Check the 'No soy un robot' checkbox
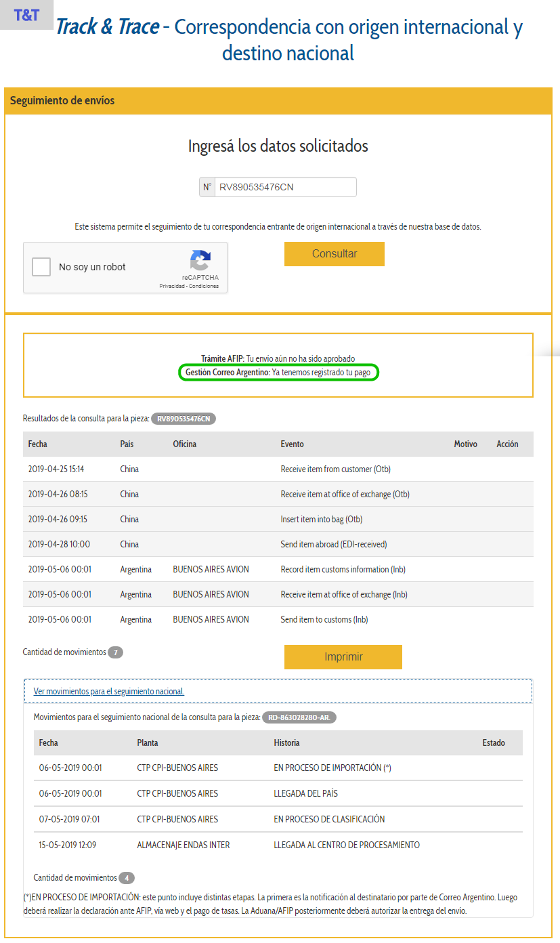 41,267
